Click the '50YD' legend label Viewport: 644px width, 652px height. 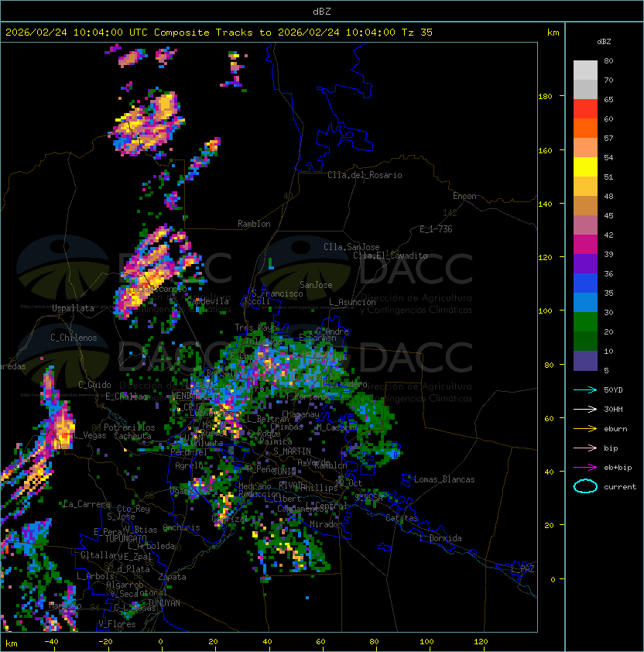(x=613, y=390)
